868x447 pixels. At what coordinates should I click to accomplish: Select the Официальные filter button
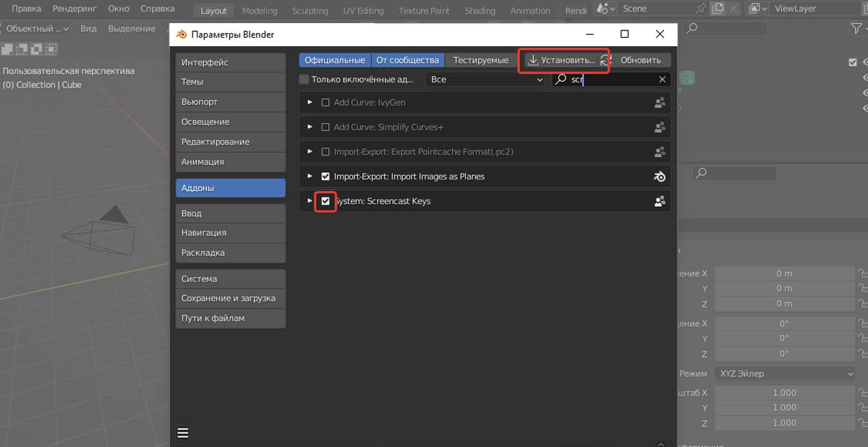tap(335, 60)
